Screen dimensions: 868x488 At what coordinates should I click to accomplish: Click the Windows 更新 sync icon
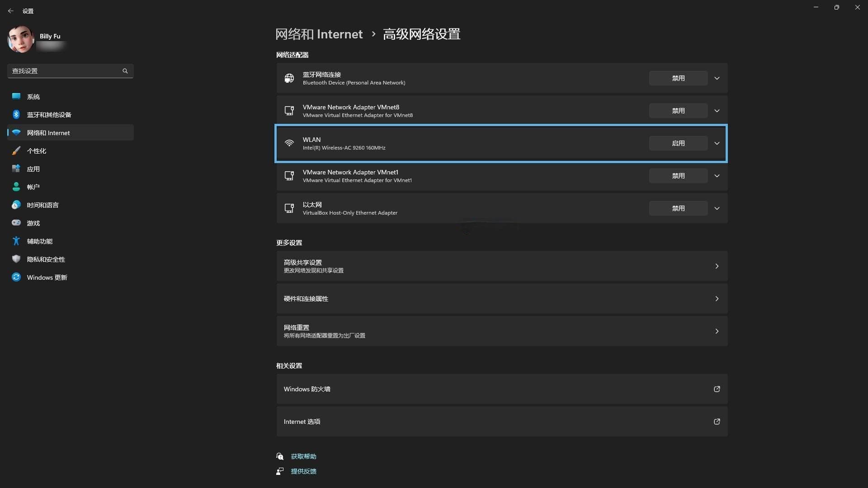coord(16,277)
